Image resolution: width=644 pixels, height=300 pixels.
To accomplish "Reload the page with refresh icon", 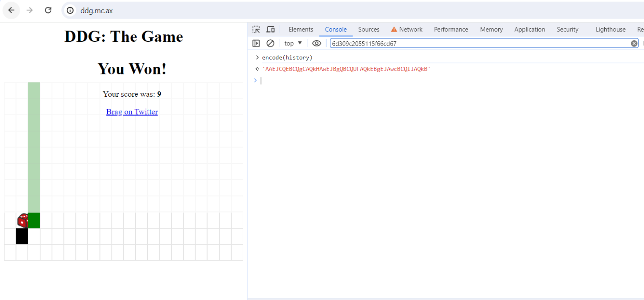I will coord(48,10).
